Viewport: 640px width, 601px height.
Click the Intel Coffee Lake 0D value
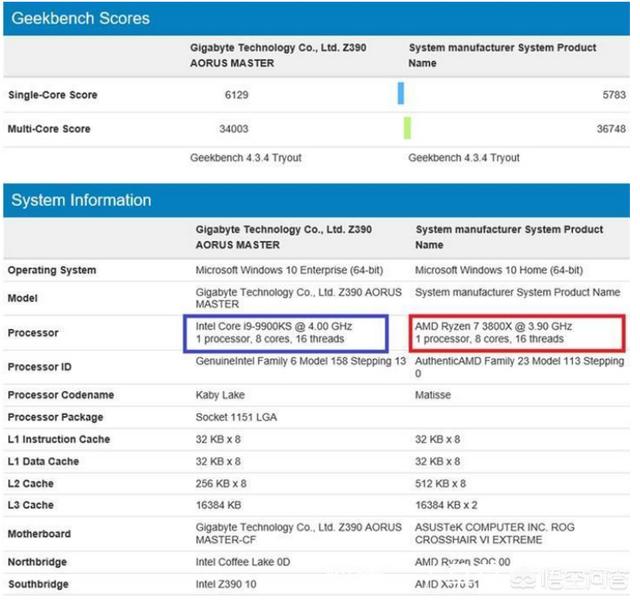243,562
